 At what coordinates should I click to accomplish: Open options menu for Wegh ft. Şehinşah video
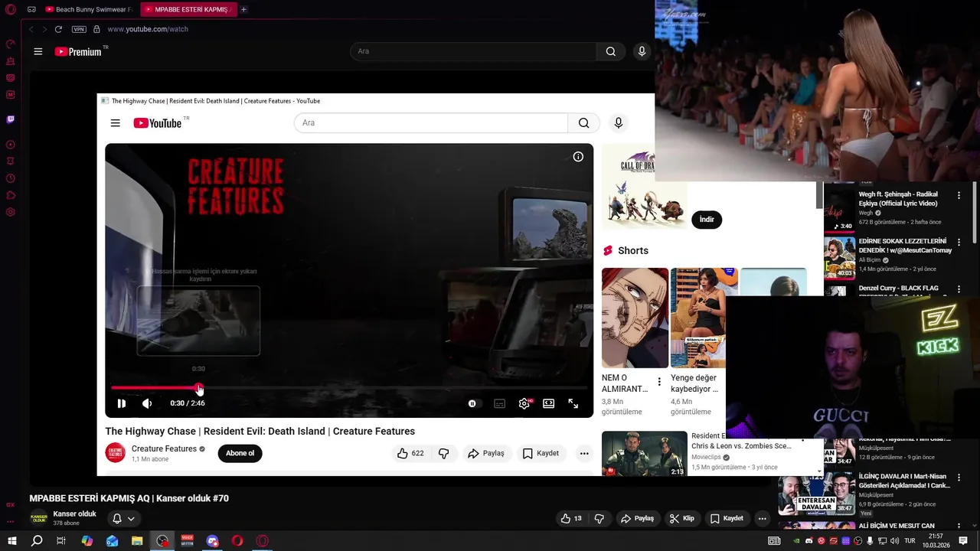pyautogui.click(x=959, y=196)
